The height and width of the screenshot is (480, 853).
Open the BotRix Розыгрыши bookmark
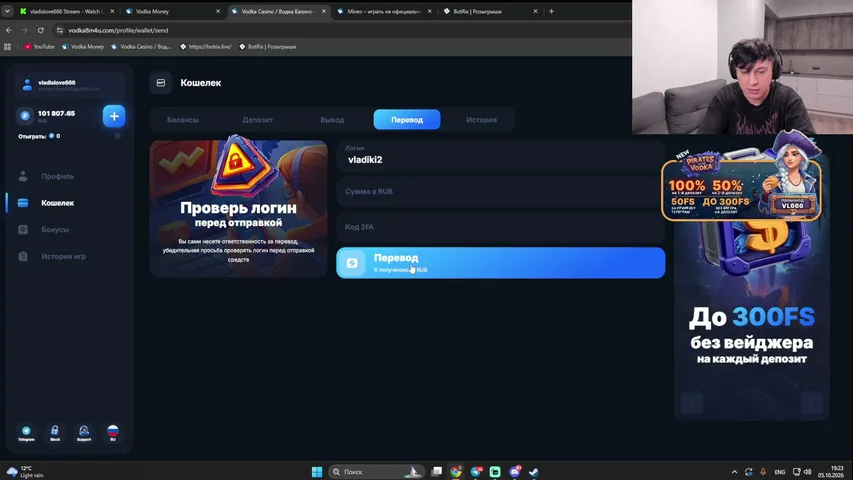(268, 47)
